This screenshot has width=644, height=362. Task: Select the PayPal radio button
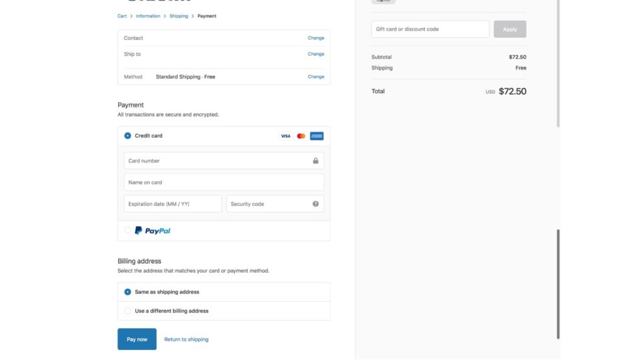(128, 230)
